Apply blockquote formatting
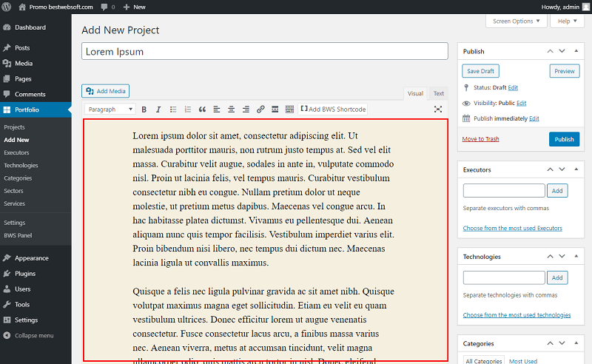Viewport: 592px width, 364px height. pyautogui.click(x=202, y=109)
